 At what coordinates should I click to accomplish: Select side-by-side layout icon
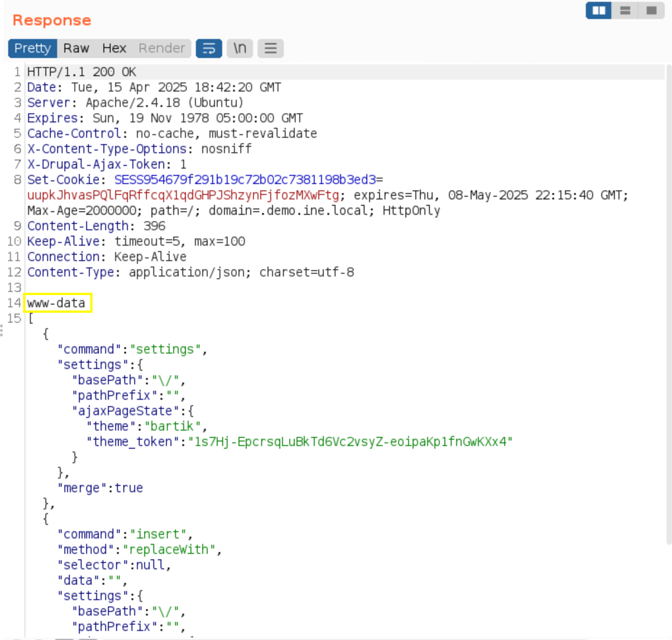pos(599,10)
